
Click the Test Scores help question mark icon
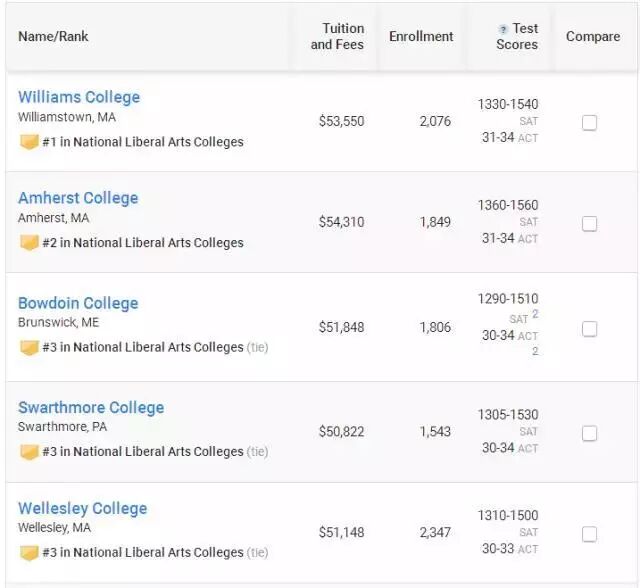(503, 30)
